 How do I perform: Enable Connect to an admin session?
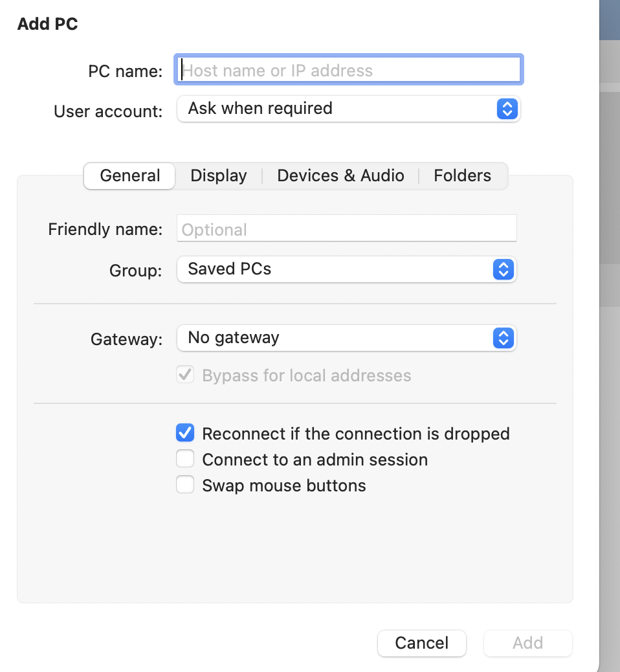pos(186,460)
